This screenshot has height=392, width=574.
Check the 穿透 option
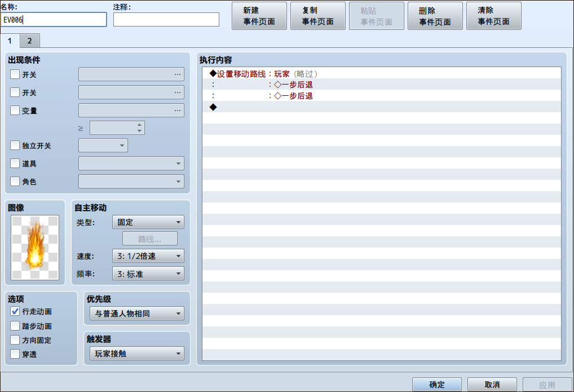pyautogui.click(x=15, y=354)
